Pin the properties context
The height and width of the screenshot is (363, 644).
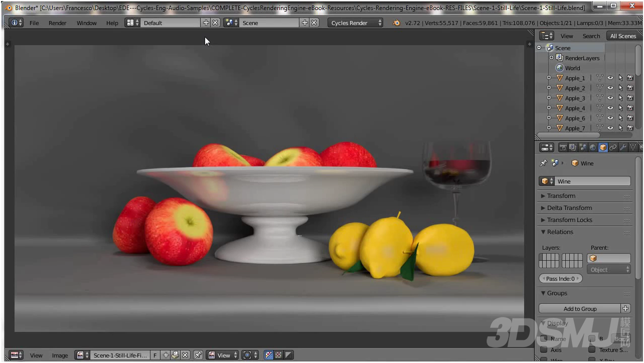pyautogui.click(x=543, y=163)
